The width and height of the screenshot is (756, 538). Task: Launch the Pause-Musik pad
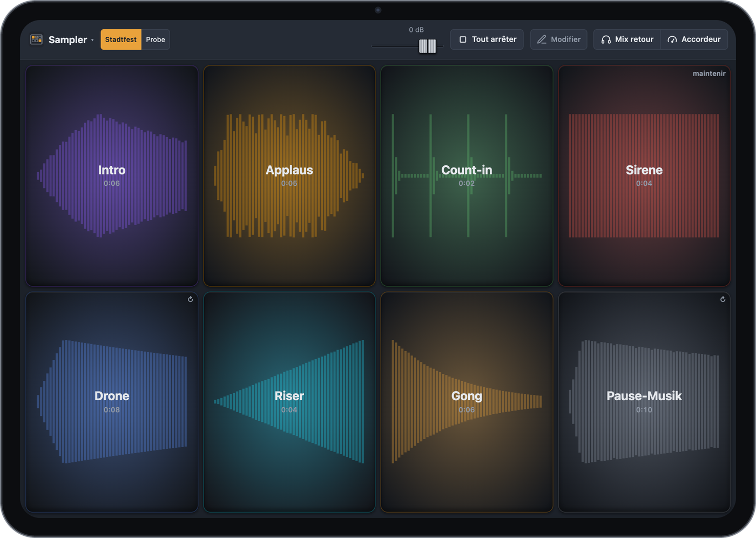click(x=644, y=402)
